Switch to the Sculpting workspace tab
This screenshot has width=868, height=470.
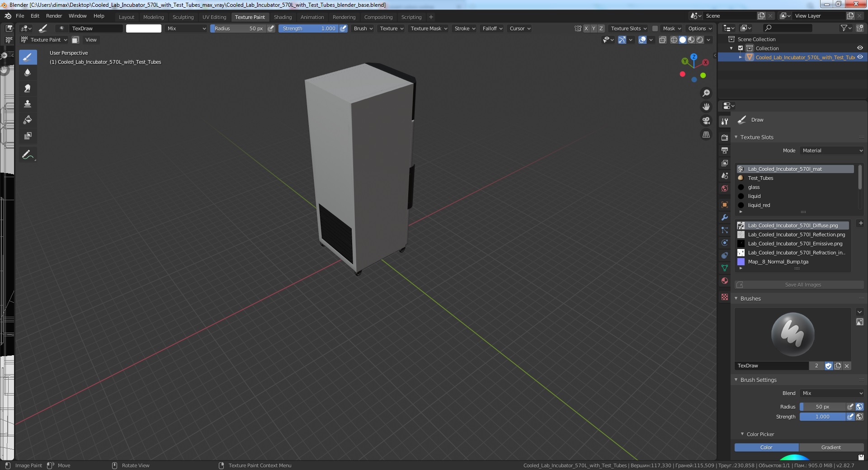click(x=183, y=17)
